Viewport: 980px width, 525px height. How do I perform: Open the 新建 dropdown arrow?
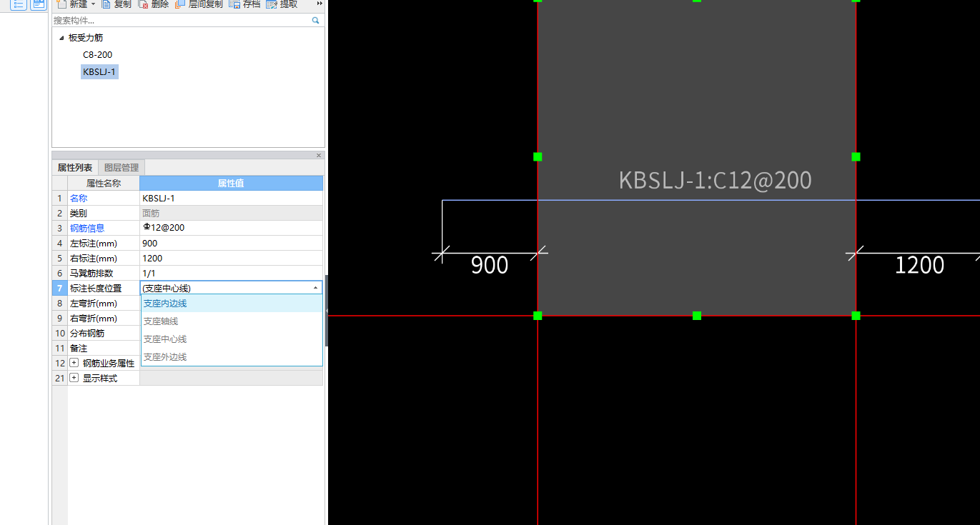pos(93,4)
